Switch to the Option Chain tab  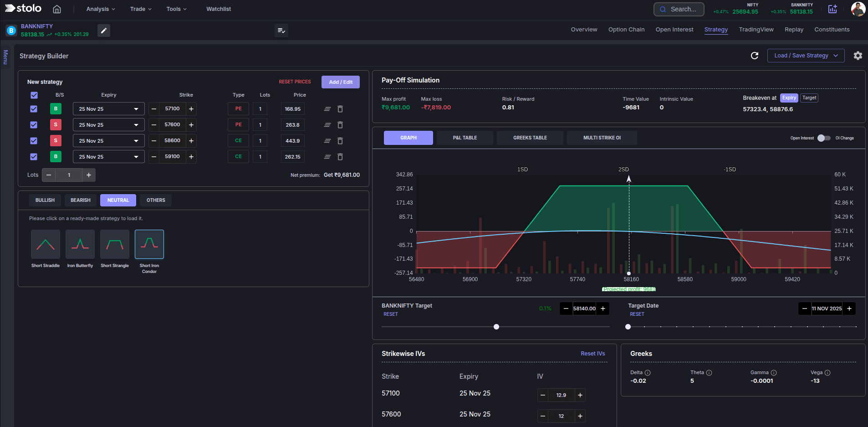pos(626,29)
